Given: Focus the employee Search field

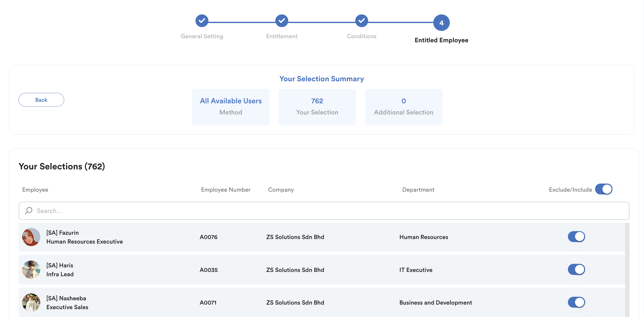Looking at the screenshot, I should pyautogui.click(x=330, y=211).
